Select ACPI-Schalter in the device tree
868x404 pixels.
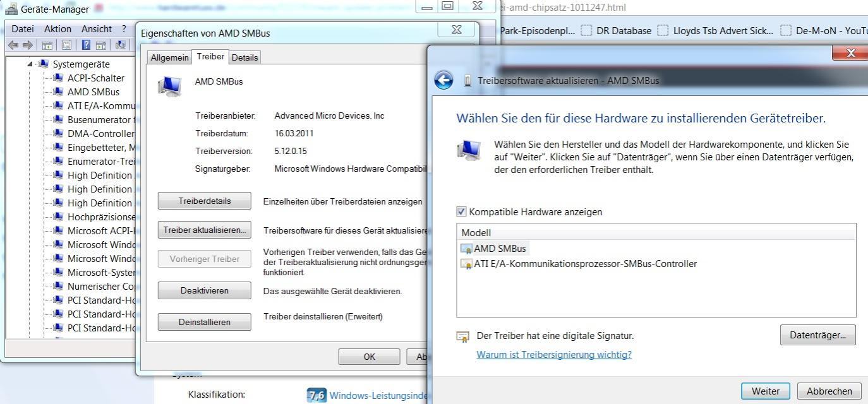coord(96,78)
